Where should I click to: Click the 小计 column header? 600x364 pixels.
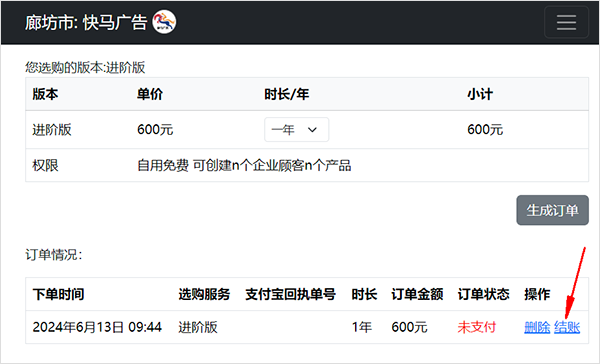click(x=480, y=94)
